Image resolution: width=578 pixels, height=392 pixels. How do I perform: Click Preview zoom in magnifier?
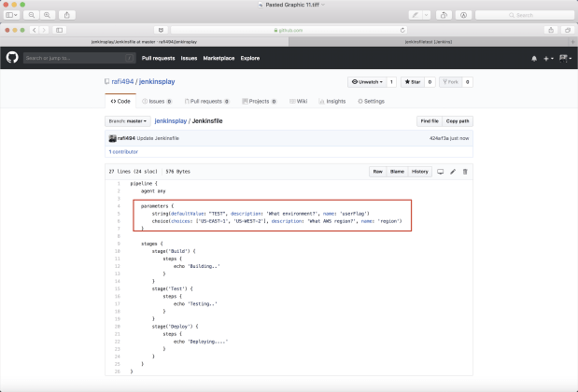point(48,15)
